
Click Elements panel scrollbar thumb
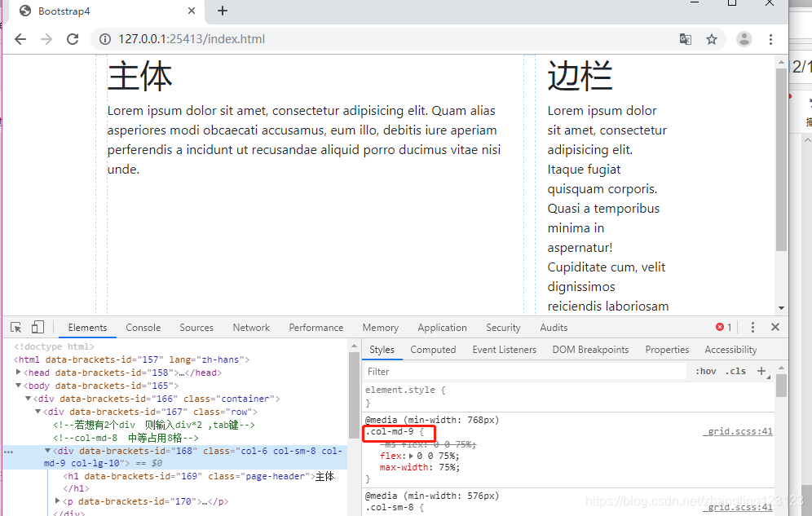354,395
